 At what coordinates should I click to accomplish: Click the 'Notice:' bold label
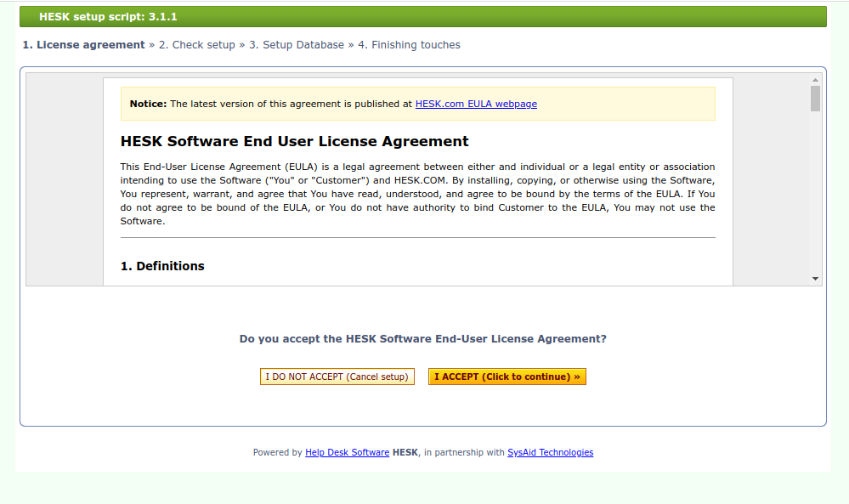click(x=148, y=104)
